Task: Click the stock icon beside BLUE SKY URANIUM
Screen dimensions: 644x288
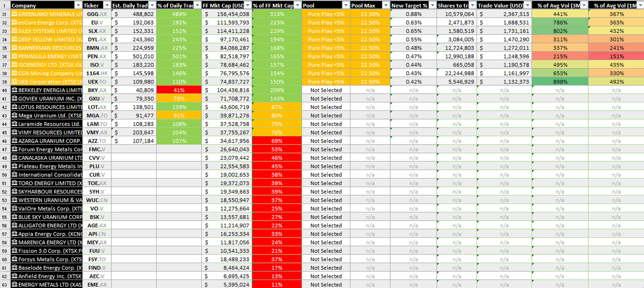Action: pyautogui.click(x=14, y=217)
